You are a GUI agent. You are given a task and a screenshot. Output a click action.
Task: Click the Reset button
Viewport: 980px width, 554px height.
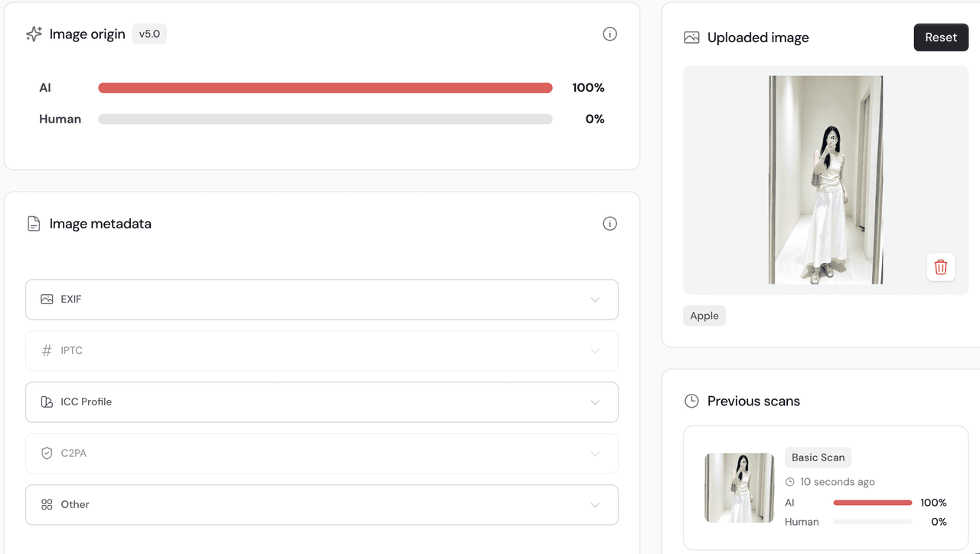941,38
